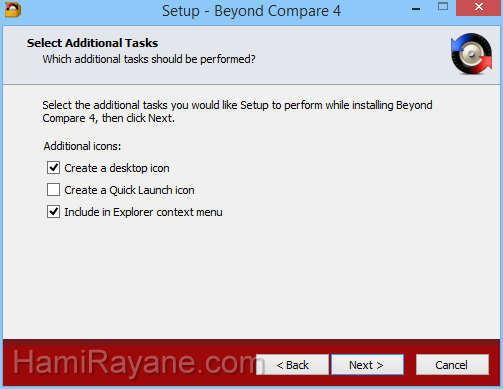
Task: Go to the Next setup step
Action: [367, 365]
